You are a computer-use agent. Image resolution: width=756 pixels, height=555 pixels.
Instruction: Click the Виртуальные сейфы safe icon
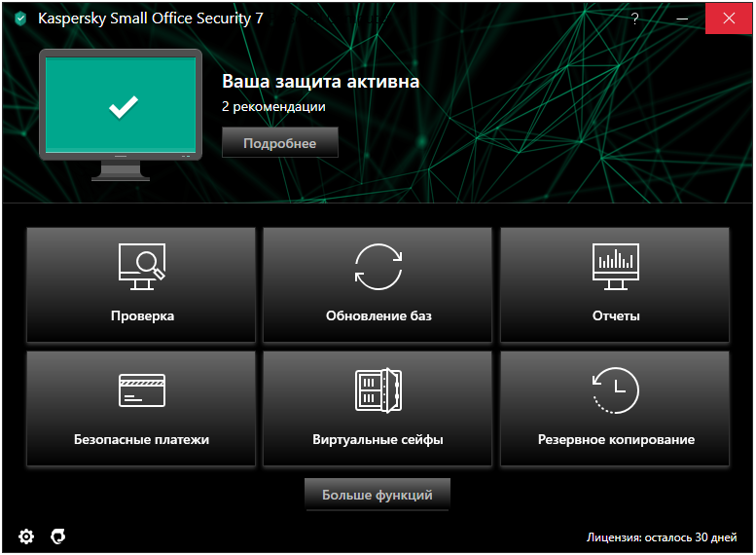378,390
